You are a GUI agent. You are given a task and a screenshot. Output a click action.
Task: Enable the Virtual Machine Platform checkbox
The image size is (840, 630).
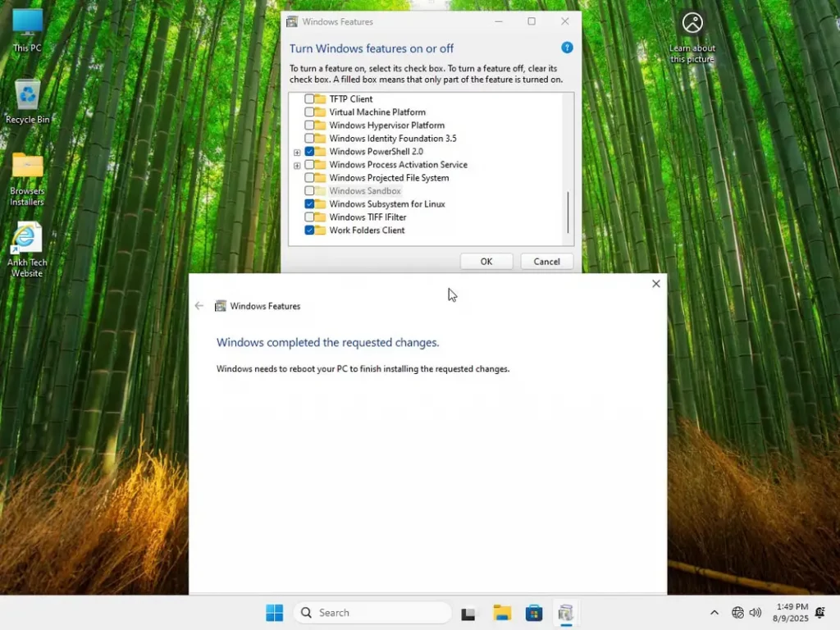point(309,112)
